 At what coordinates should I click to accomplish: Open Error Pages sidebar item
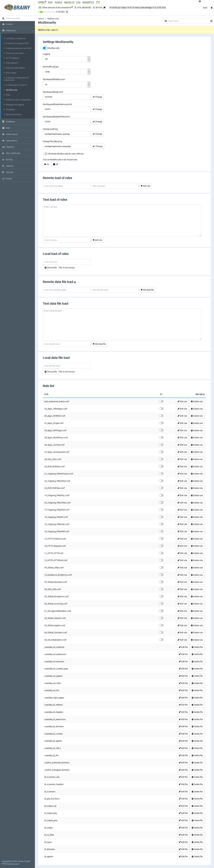[x=11, y=73]
